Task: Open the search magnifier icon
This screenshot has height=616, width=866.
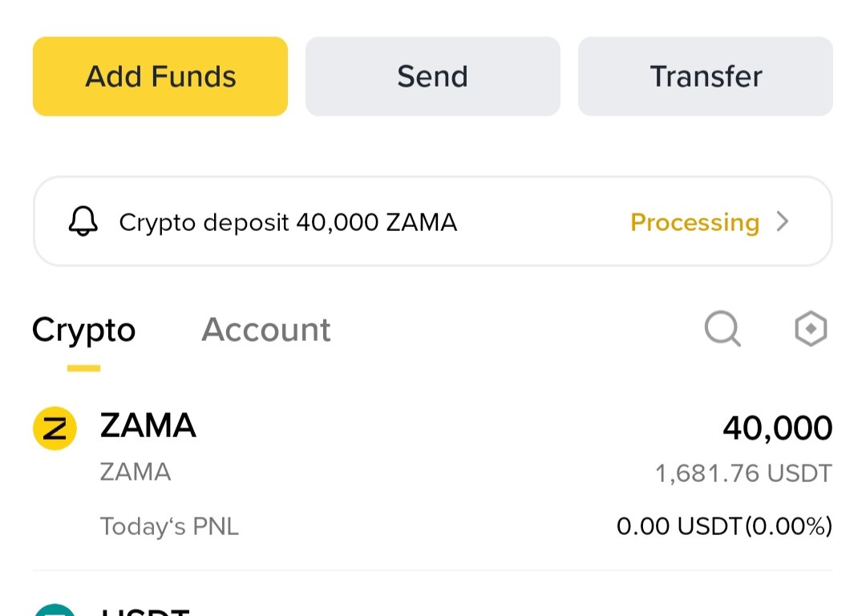Action: click(x=722, y=329)
